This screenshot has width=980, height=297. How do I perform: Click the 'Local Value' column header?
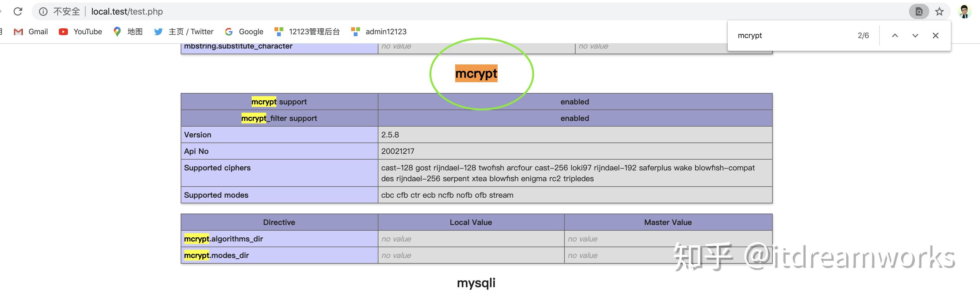(x=471, y=222)
